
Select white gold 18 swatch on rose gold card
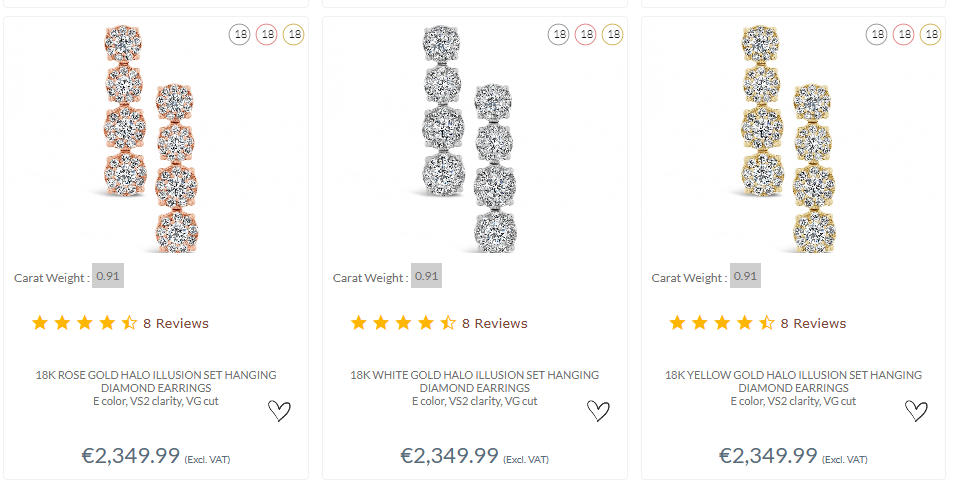(240, 35)
